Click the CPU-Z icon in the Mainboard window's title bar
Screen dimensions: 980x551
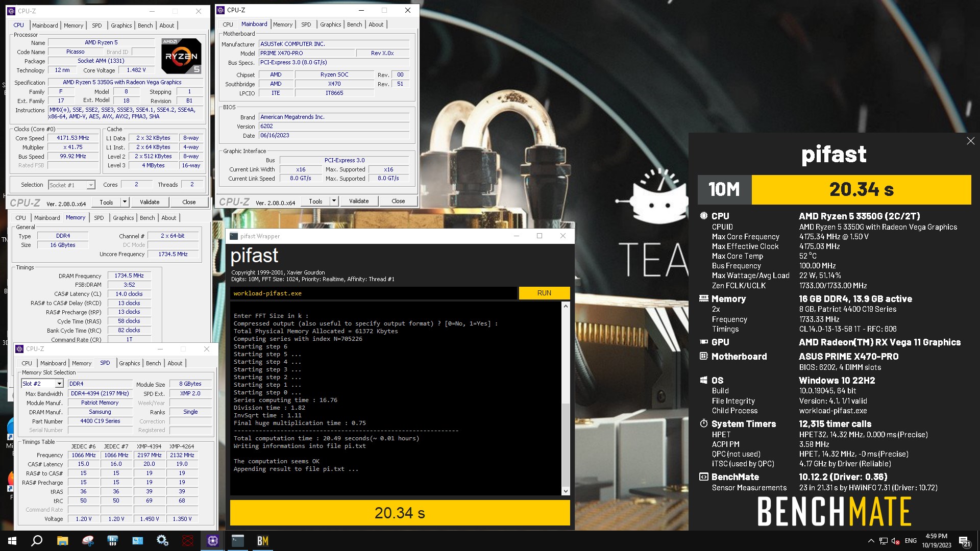pyautogui.click(x=220, y=10)
